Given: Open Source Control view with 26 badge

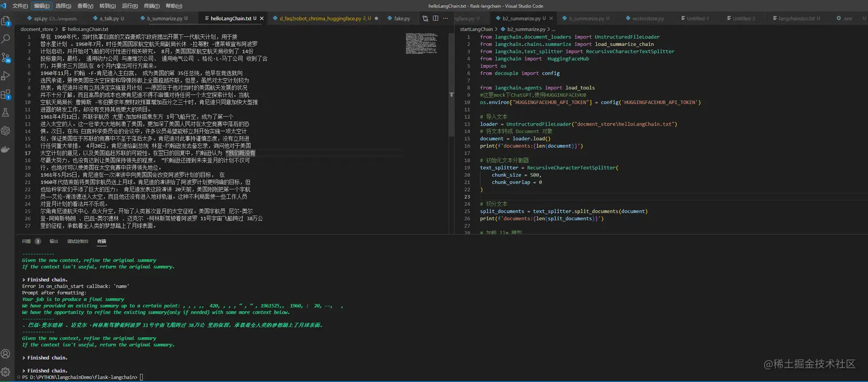Looking at the screenshot, I should point(6,57).
